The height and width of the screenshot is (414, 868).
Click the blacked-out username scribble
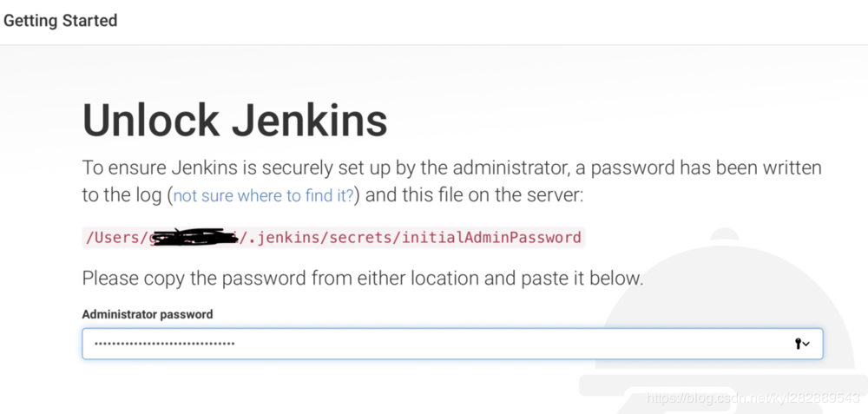click(194, 238)
